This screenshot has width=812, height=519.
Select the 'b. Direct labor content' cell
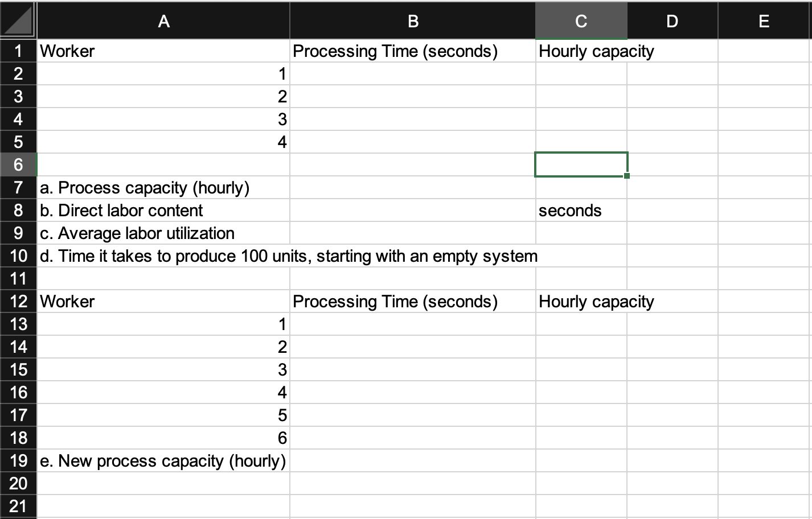(x=164, y=210)
